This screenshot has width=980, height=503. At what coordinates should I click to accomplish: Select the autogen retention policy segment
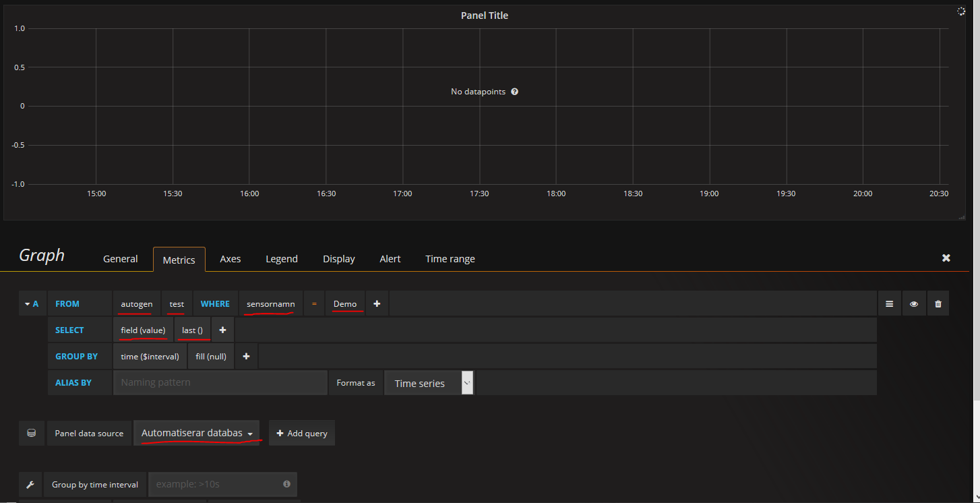pyautogui.click(x=137, y=304)
